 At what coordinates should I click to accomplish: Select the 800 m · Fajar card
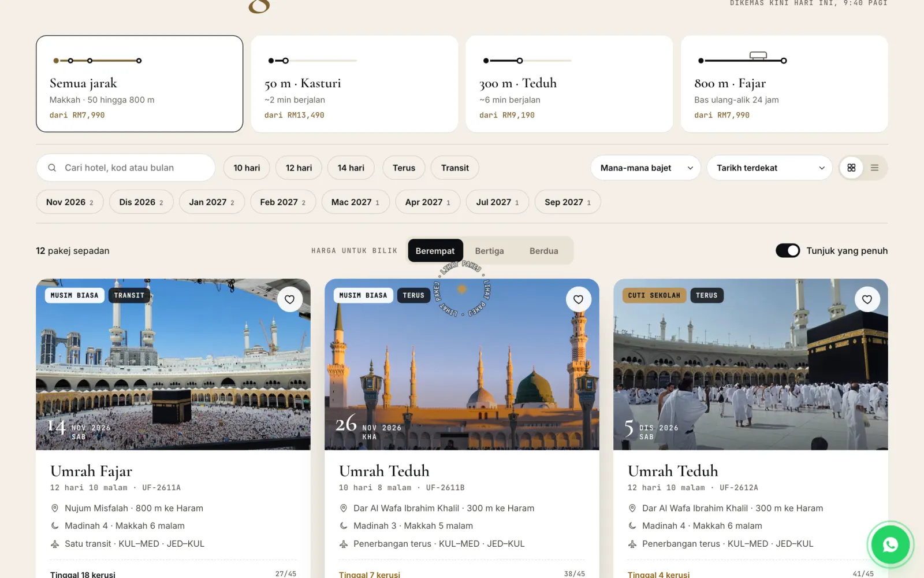784,84
